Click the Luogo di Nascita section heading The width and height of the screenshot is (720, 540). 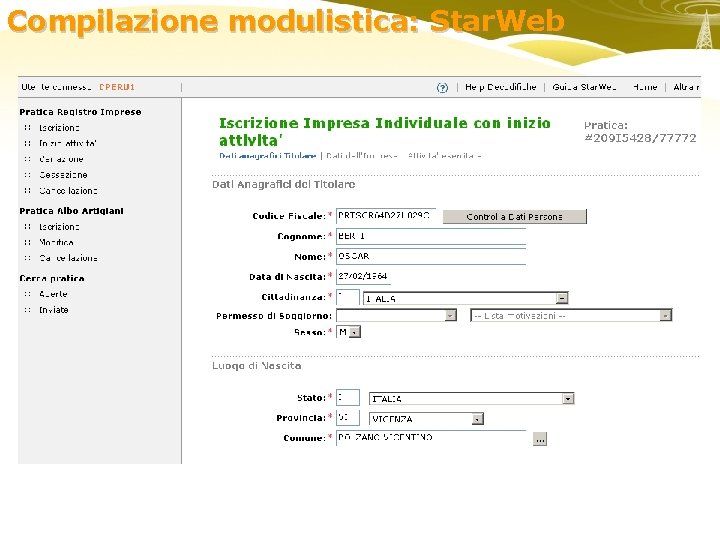tap(257, 366)
